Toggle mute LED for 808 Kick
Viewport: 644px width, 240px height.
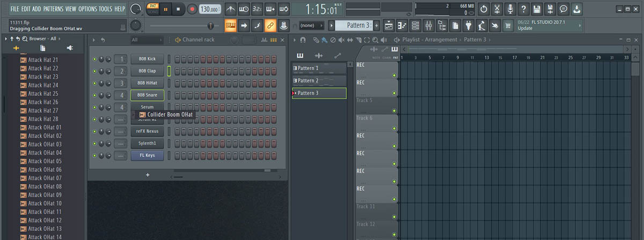tap(94, 59)
